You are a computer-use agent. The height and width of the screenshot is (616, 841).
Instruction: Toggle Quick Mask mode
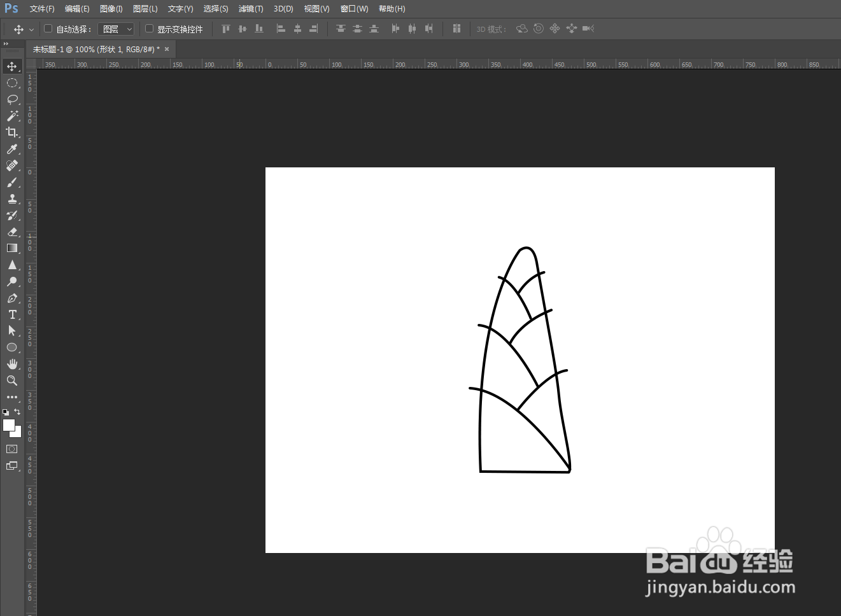pos(12,449)
